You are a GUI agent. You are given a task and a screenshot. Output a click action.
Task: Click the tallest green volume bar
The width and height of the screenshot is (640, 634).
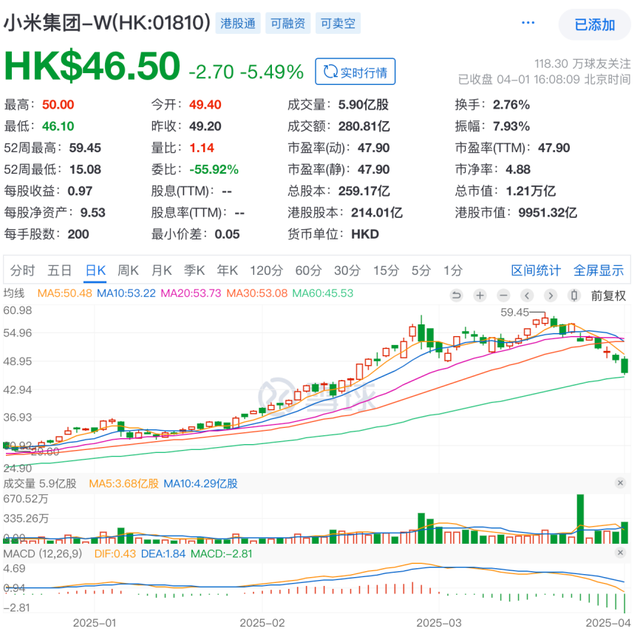pyautogui.click(x=580, y=519)
